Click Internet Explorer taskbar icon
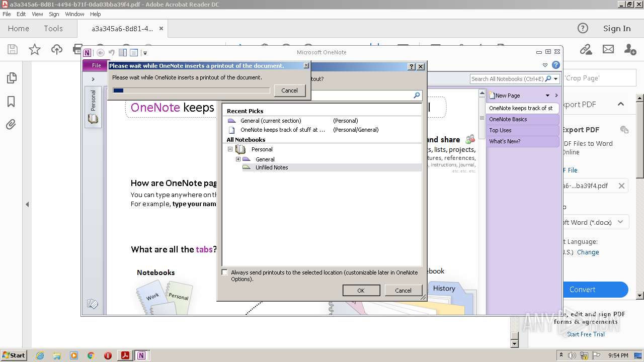Image resolution: width=644 pixels, height=362 pixels. (40, 355)
